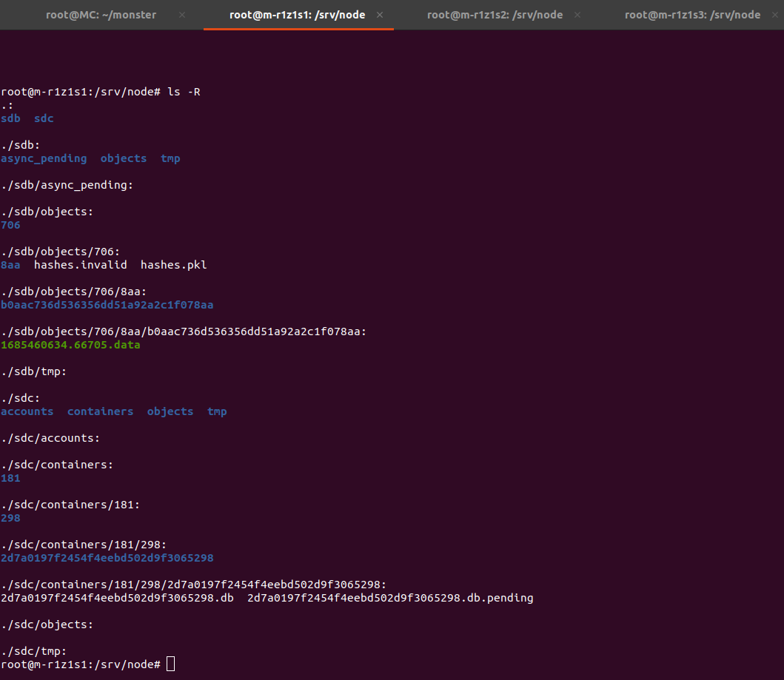Close the root@m-r1z1s2 terminal tab
This screenshot has width=784, height=680.
577,15
